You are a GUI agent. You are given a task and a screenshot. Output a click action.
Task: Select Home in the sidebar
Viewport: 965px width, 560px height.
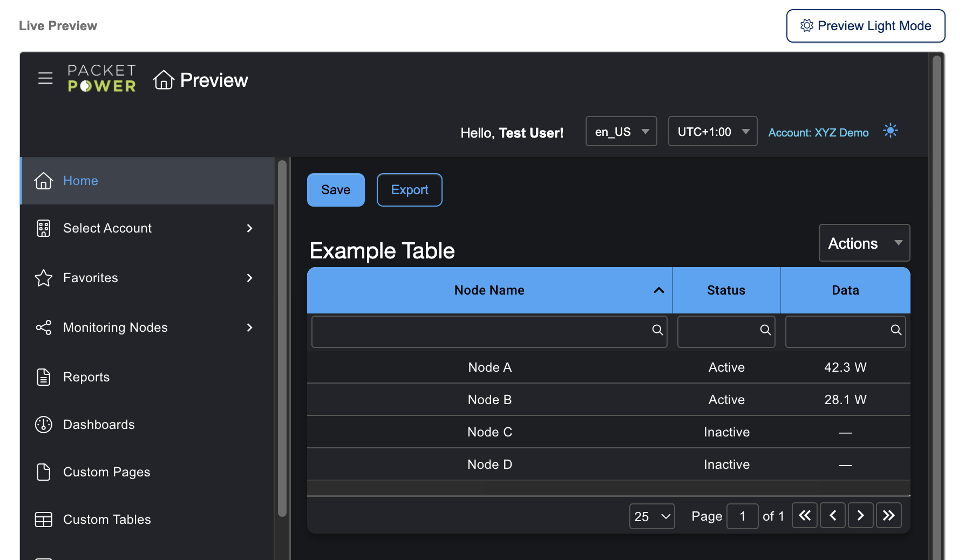(147, 181)
